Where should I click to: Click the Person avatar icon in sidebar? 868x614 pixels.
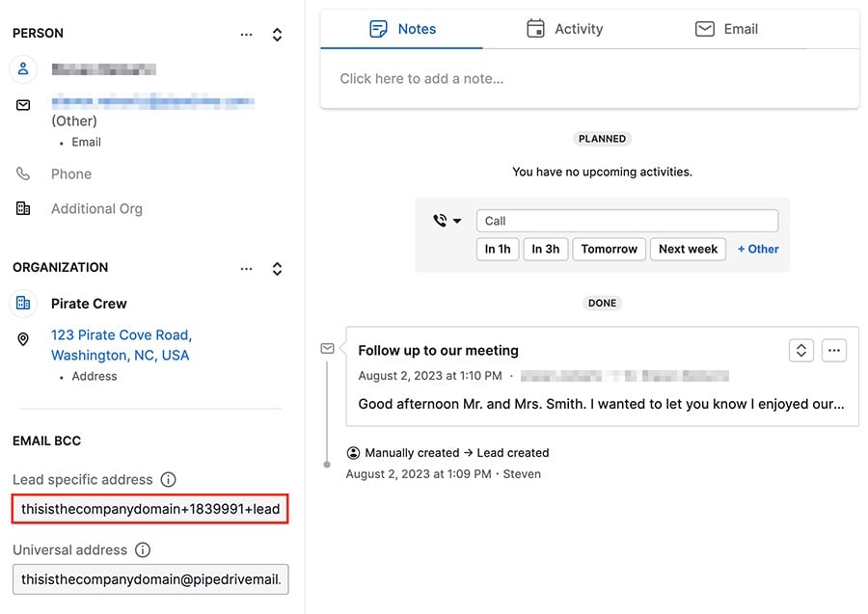[23, 68]
